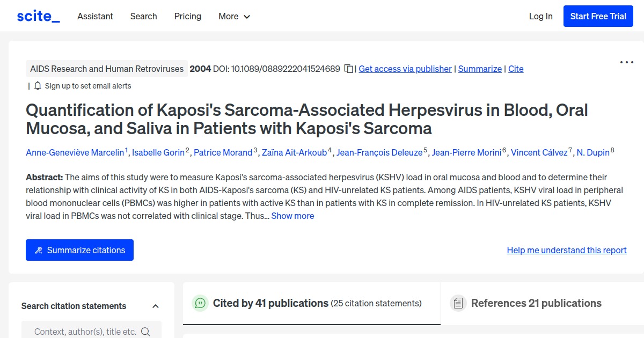Screen dimensions: 644x338
Task: Click the scite_ logo
Action: 38,16
